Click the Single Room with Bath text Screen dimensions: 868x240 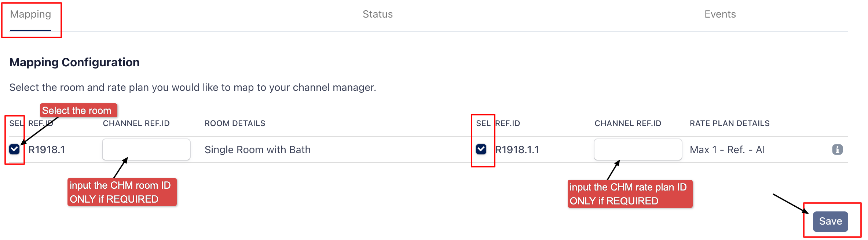pos(257,149)
